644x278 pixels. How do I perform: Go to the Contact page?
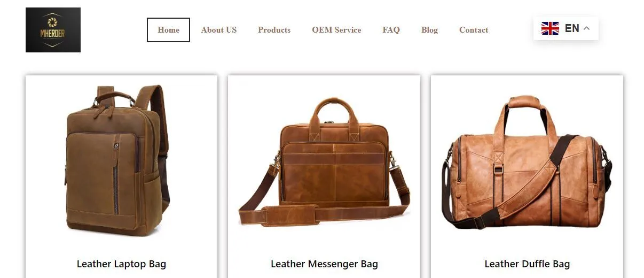[474, 30]
